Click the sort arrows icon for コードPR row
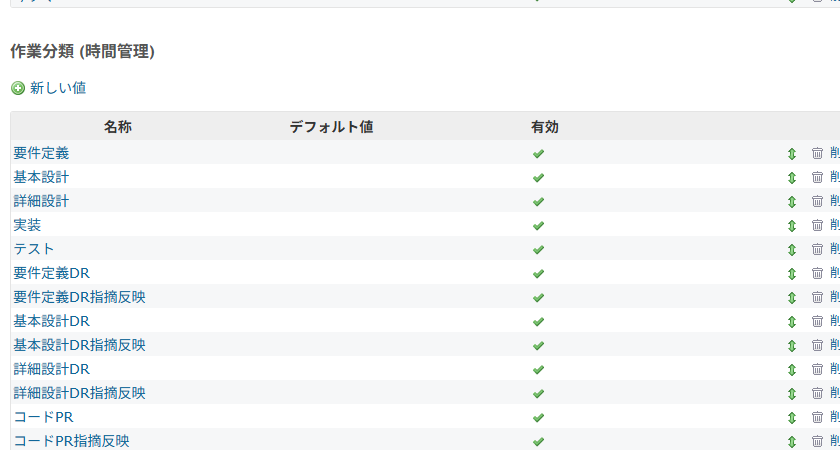The image size is (840, 450). pyautogui.click(x=791, y=417)
